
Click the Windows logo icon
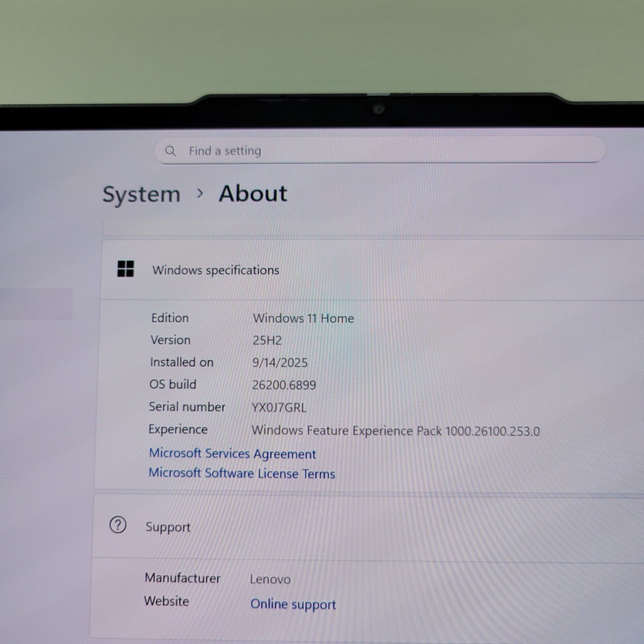pos(125,269)
